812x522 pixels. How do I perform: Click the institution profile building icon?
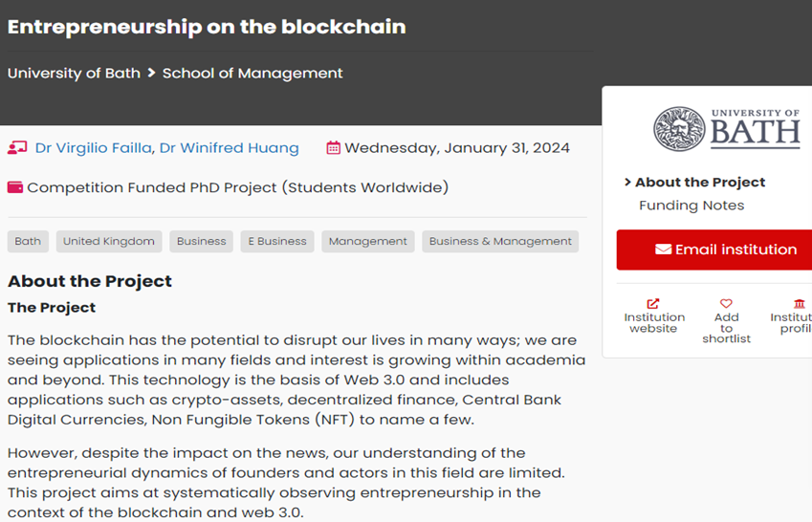pyautogui.click(x=799, y=304)
